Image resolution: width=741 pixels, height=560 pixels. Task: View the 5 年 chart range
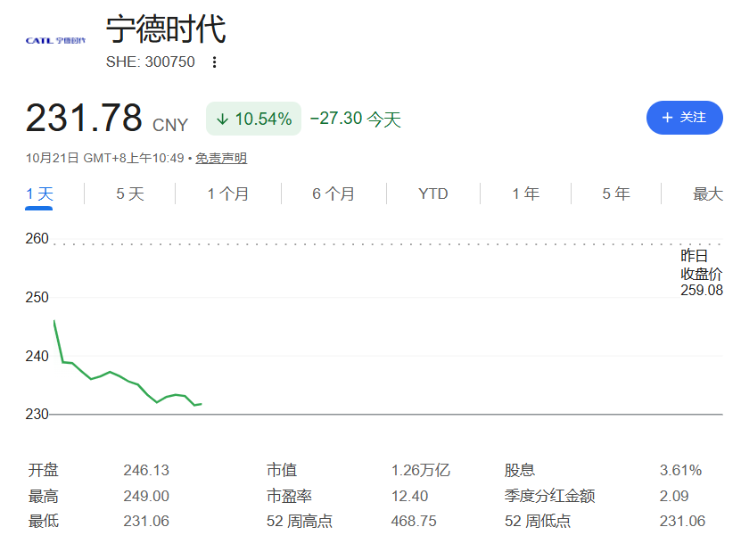(616, 194)
